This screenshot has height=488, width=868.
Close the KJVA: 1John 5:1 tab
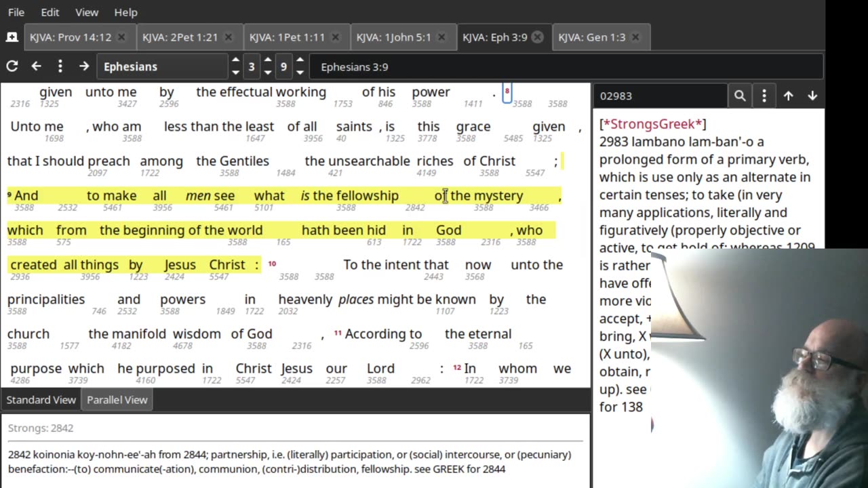[441, 37]
